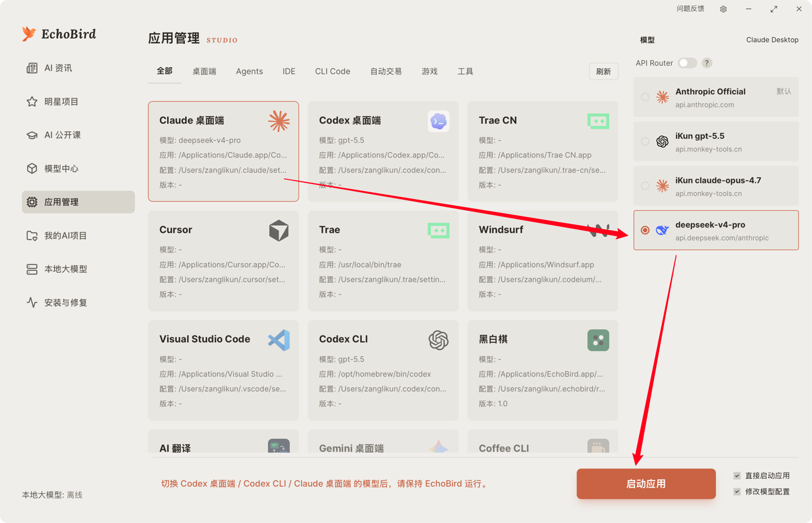Click the 应用: /Applications/Trae CN.app path
This screenshot has height=523, width=812.
(x=535, y=155)
